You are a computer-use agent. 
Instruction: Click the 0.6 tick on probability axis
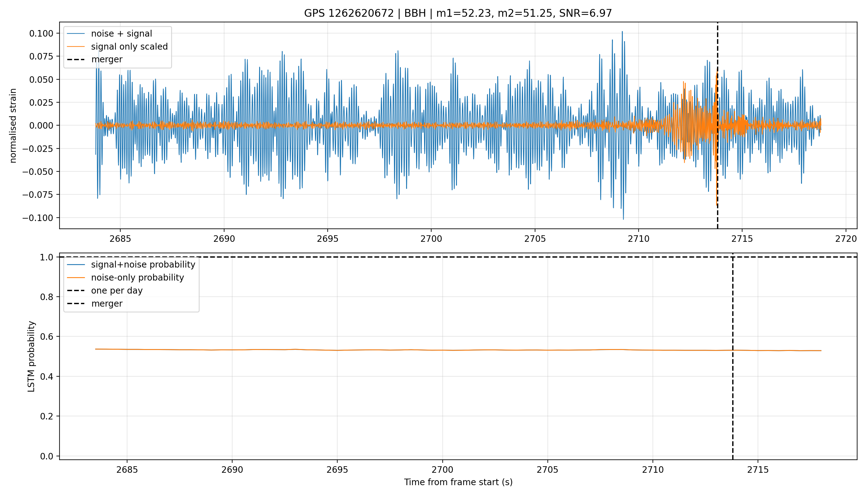pos(47,337)
